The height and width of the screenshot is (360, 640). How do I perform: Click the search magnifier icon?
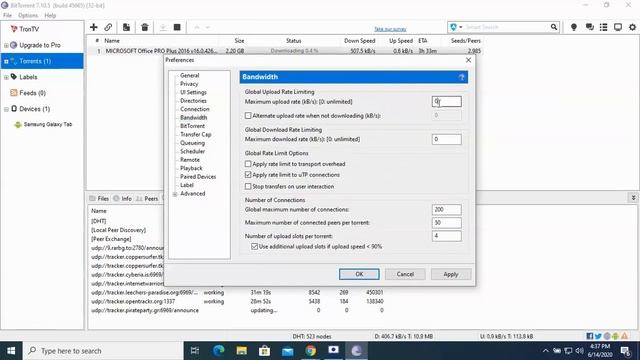pyautogui.click(x=553, y=27)
